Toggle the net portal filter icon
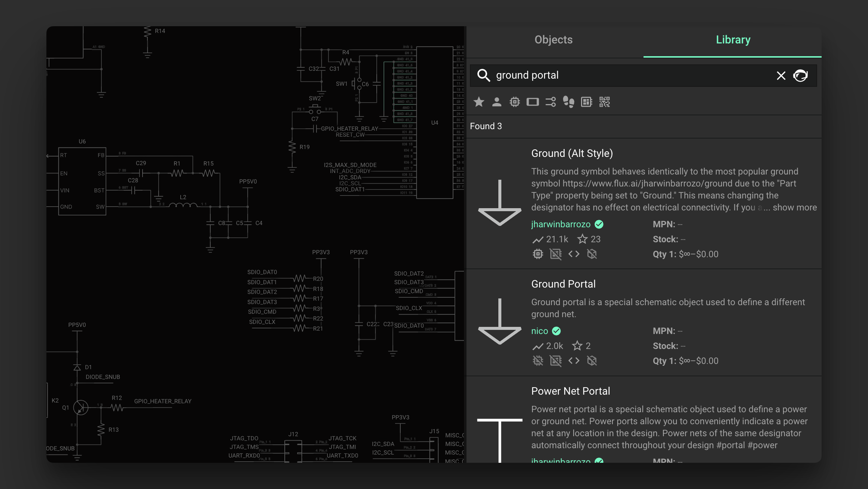The width and height of the screenshot is (868, 489). (x=550, y=102)
